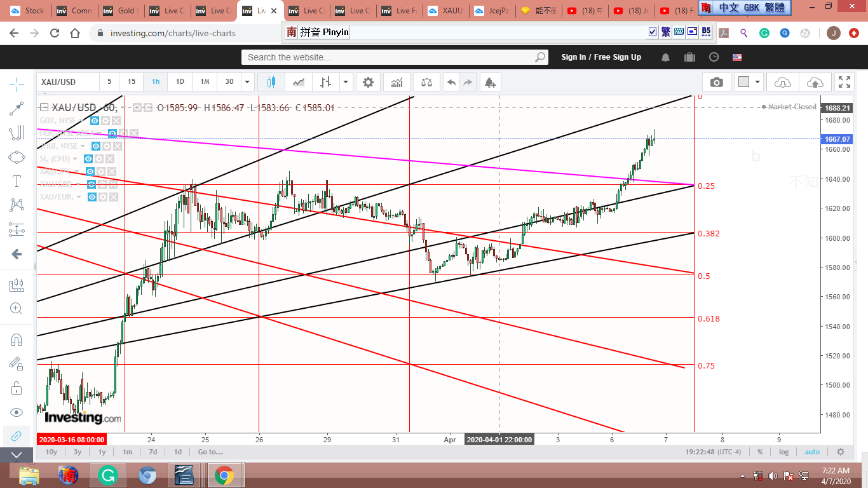The width and height of the screenshot is (868, 488).
Task: Toggle log scale on price axis
Action: 783,452
